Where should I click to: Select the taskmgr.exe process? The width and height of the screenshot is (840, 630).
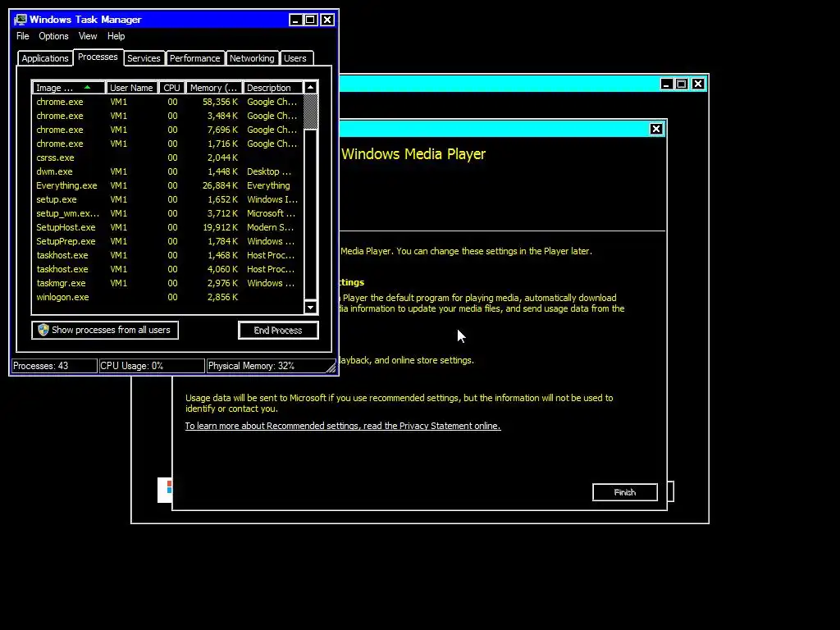pos(167,283)
